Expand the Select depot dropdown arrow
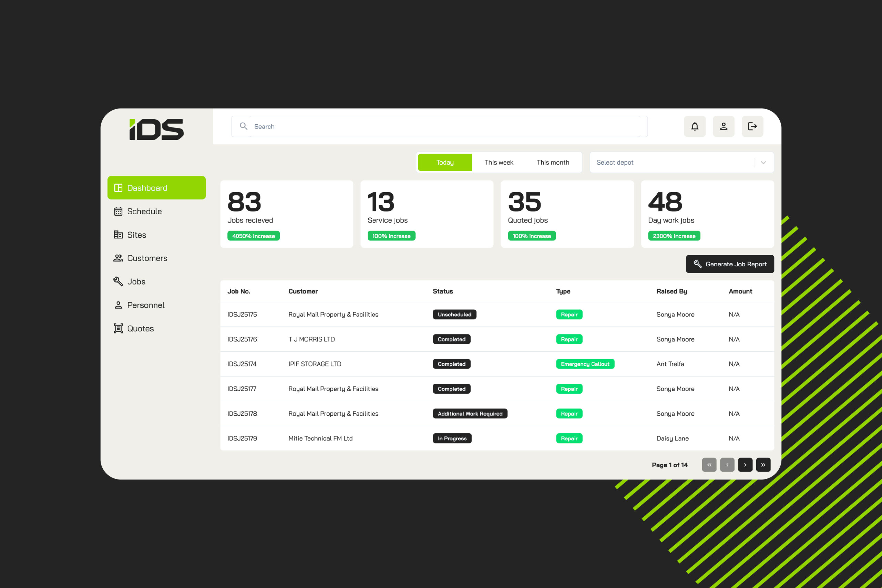882x588 pixels. (763, 162)
